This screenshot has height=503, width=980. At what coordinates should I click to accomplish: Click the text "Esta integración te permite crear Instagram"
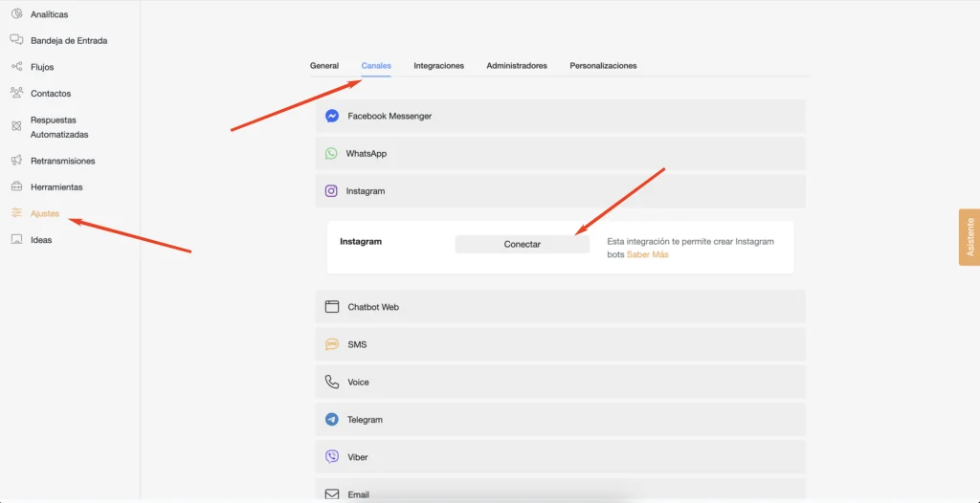[691, 241]
